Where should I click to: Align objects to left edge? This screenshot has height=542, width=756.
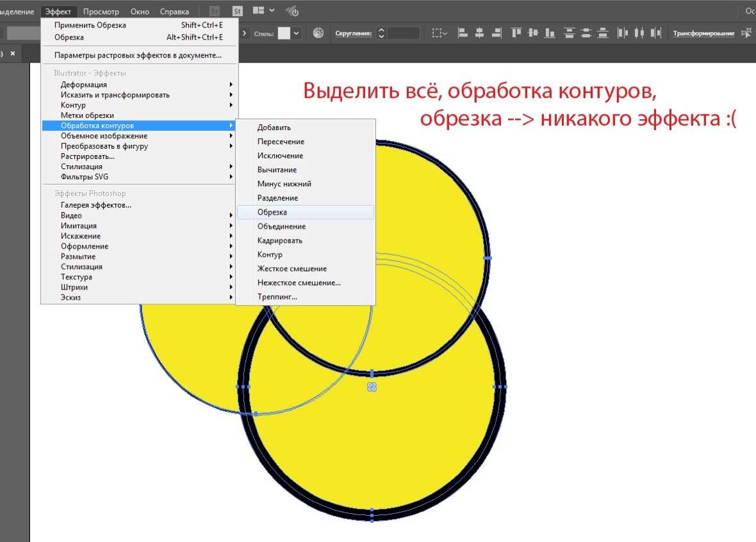[463, 33]
